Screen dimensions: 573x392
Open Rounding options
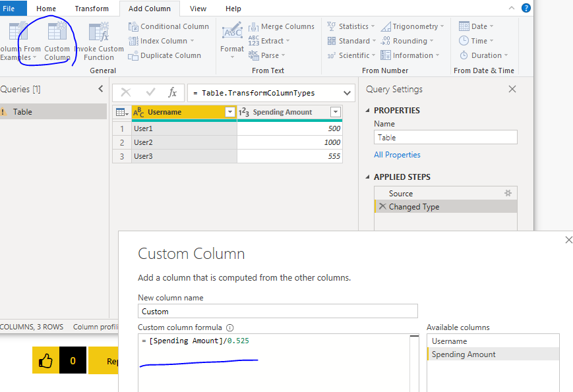point(407,41)
